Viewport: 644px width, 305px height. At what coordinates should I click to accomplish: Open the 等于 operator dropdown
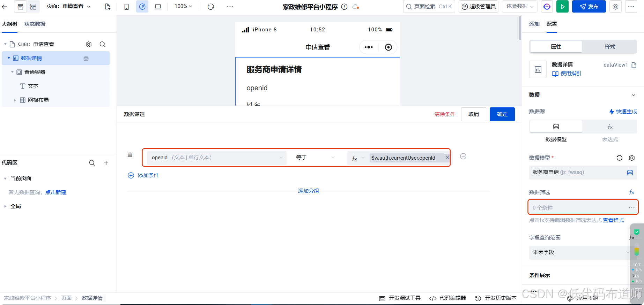(x=315, y=158)
